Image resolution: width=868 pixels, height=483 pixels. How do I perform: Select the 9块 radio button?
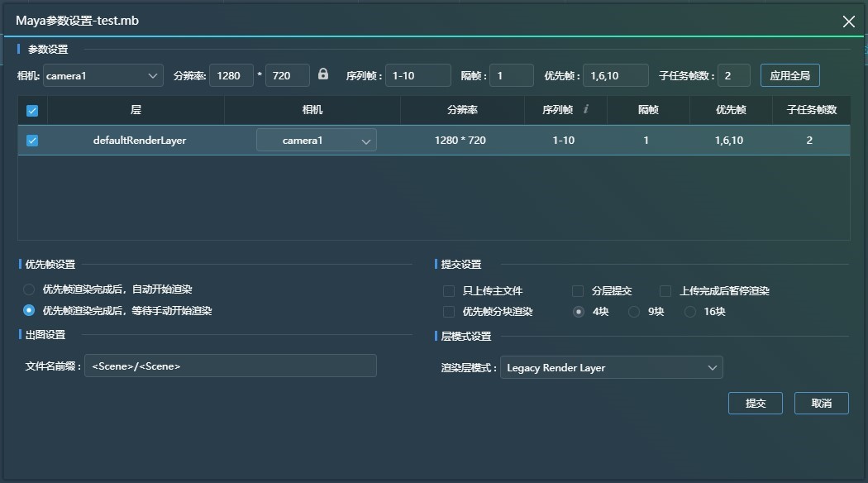pos(633,312)
